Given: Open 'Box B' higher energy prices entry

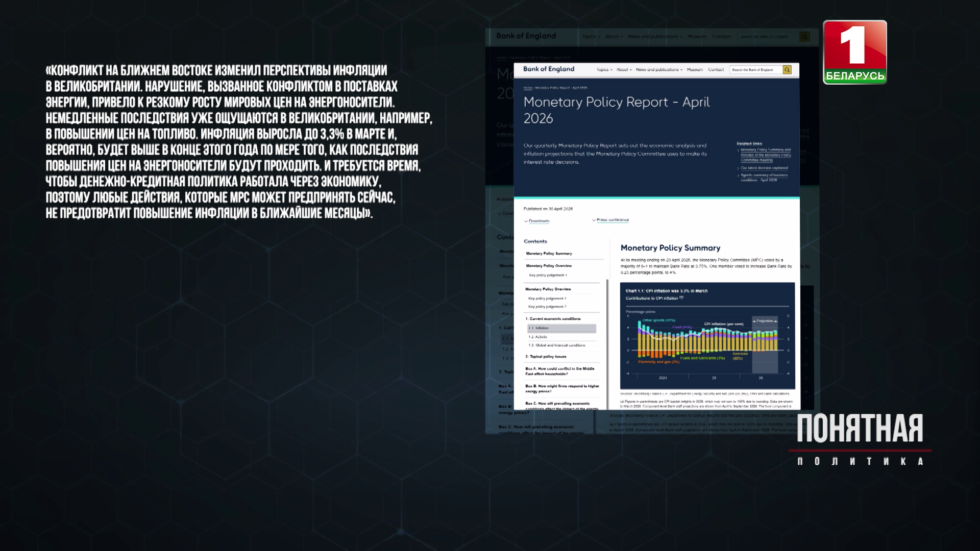Looking at the screenshot, I should coord(562,389).
